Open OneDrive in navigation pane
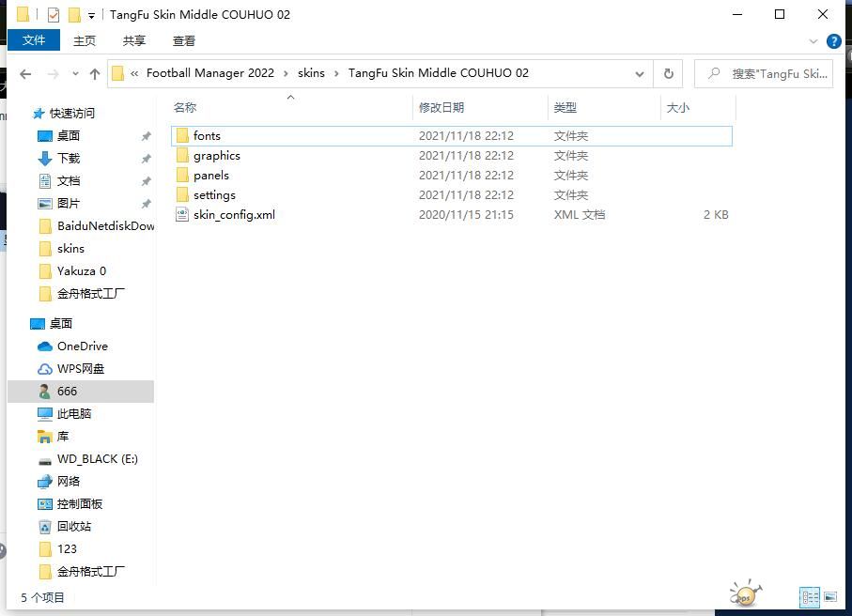852x616 pixels. pyautogui.click(x=82, y=346)
